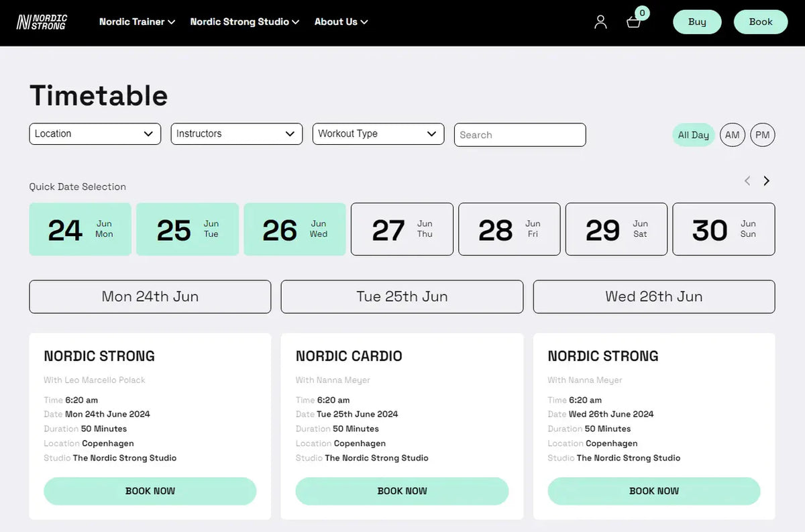
Task: Book the Tuesday Nordic Cardio class
Action: click(402, 491)
